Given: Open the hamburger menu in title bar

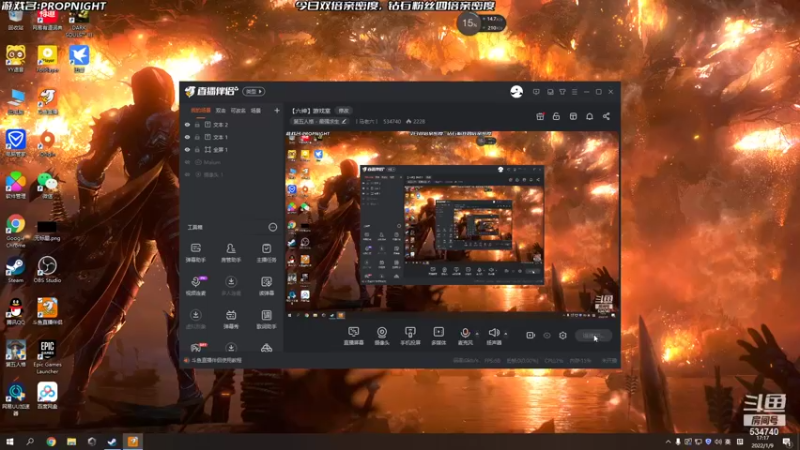Looking at the screenshot, I should coord(574,92).
